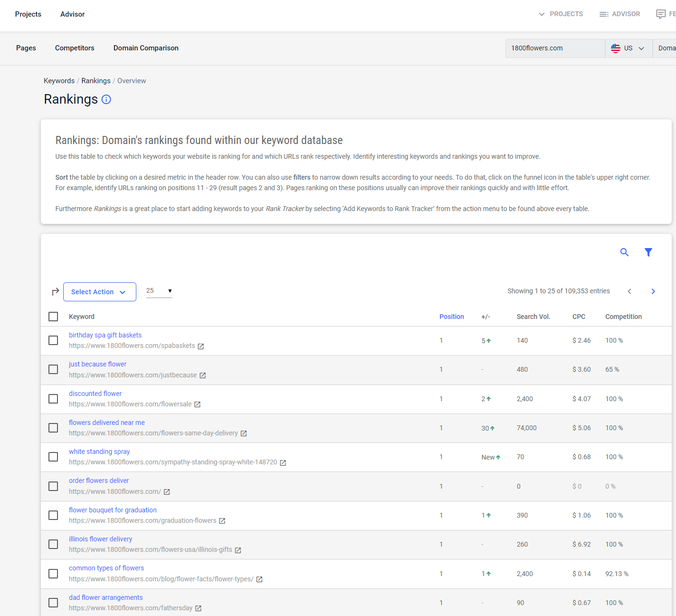This screenshot has height=616, width=676.
Task: Click the feedback chat icon in header
Action: 661,14
